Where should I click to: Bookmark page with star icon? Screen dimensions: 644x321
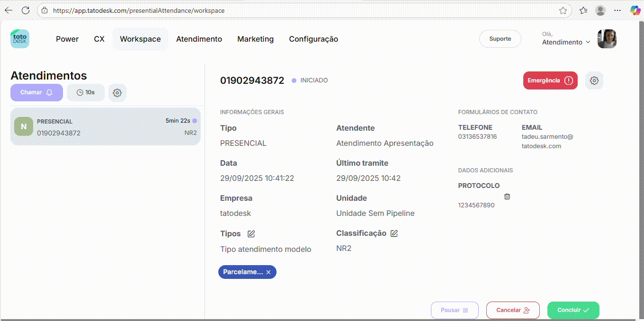click(563, 10)
